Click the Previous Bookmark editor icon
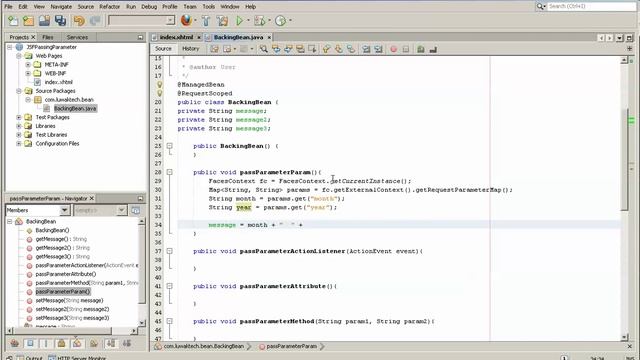This screenshot has width=640, height=360. pyautogui.click(x=326, y=49)
